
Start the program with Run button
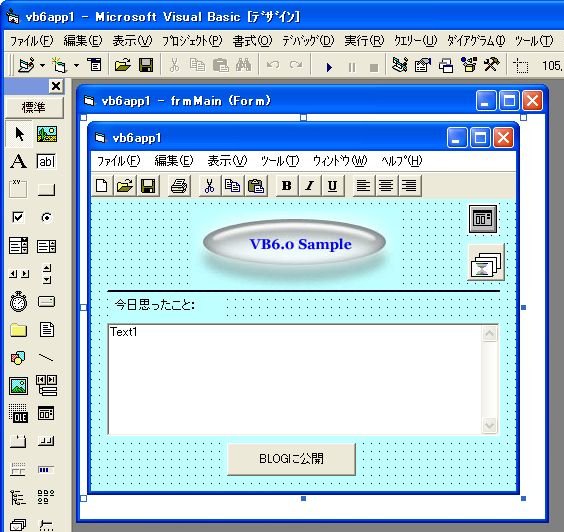[x=329, y=67]
